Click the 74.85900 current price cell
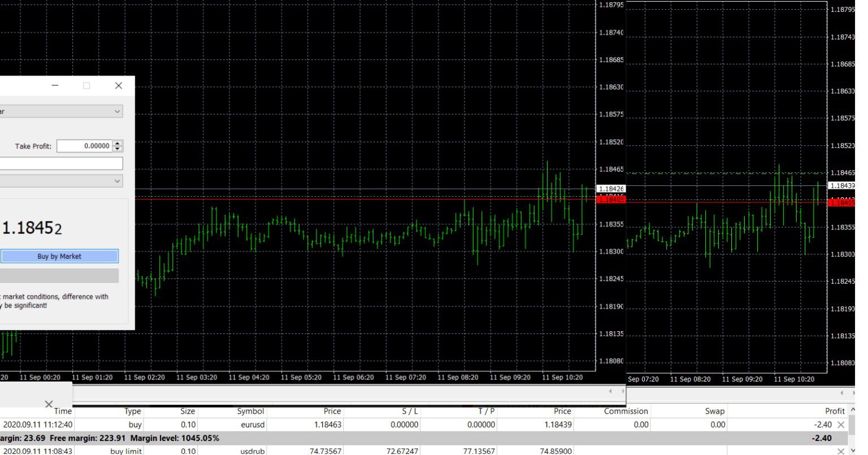 pyautogui.click(x=556, y=451)
